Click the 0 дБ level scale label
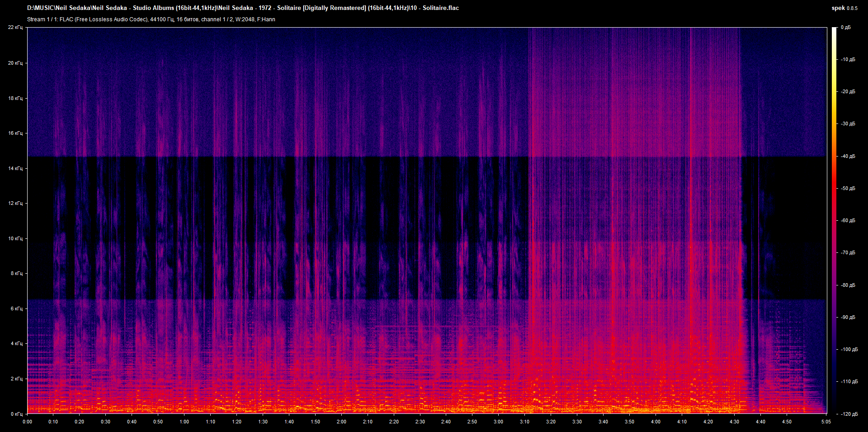The height and width of the screenshot is (432, 868). pos(846,28)
